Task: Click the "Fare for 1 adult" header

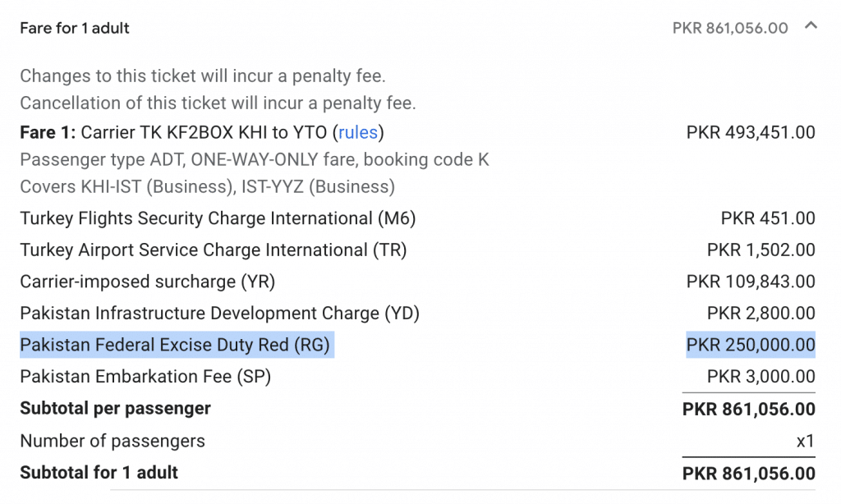Action: coord(75,28)
